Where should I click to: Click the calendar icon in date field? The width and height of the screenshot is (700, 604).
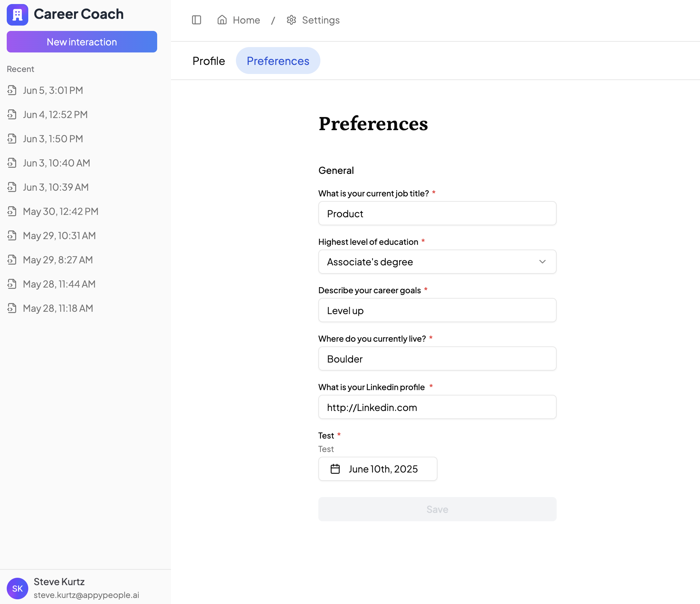pyautogui.click(x=335, y=469)
